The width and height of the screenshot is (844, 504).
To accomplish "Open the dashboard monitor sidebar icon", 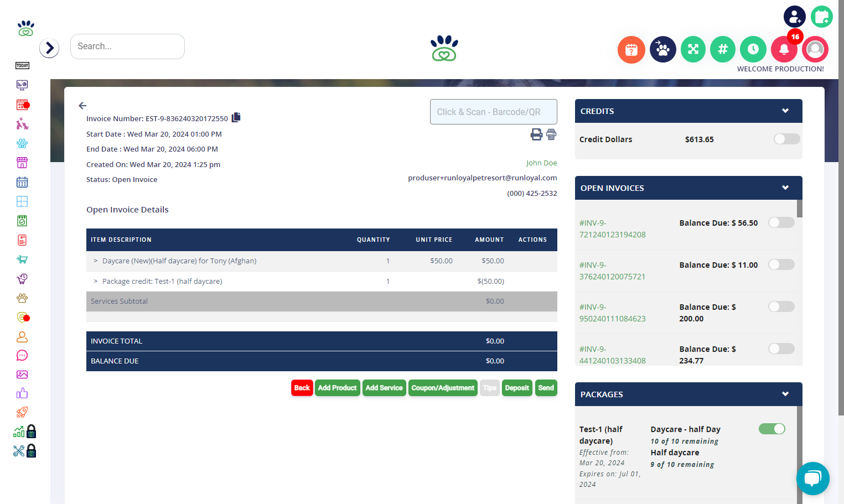I will click(x=22, y=85).
